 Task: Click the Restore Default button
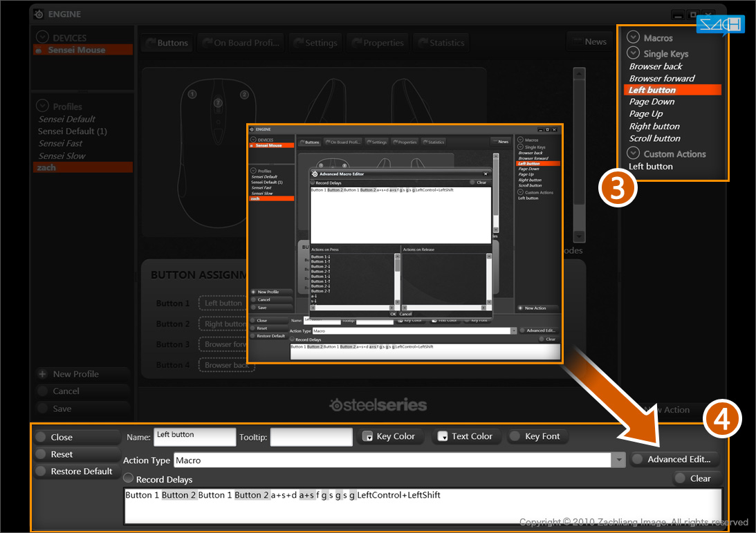coord(78,471)
